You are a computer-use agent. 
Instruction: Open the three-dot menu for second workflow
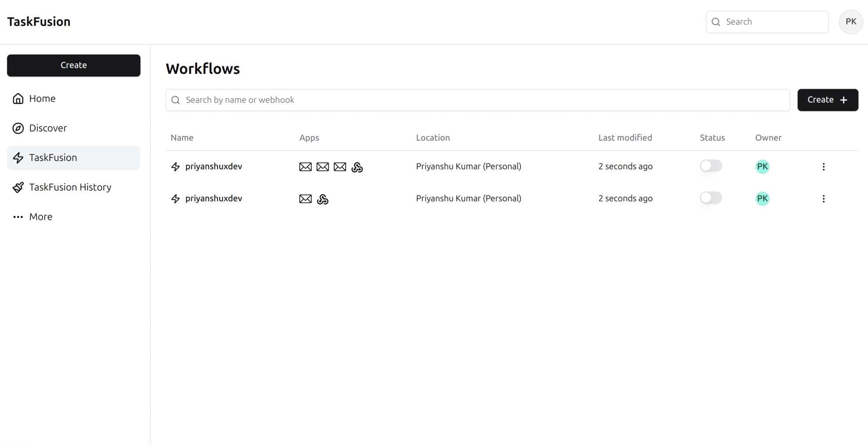tap(824, 199)
